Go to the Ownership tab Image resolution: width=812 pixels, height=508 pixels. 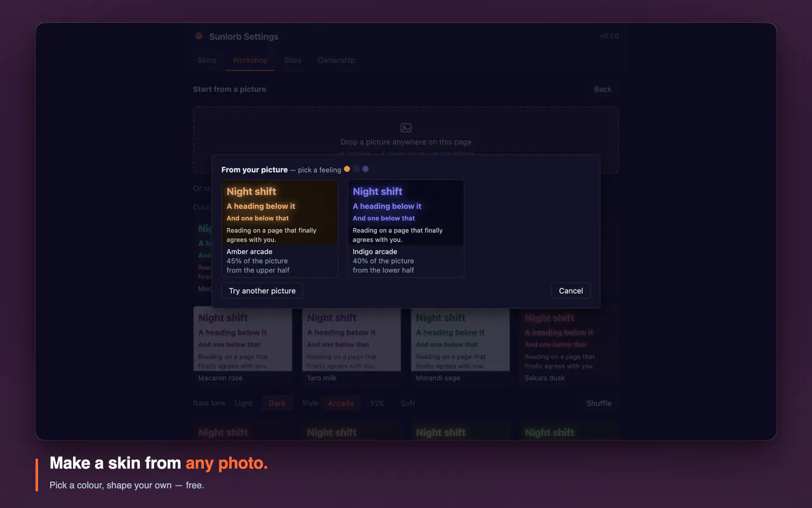pyautogui.click(x=336, y=60)
